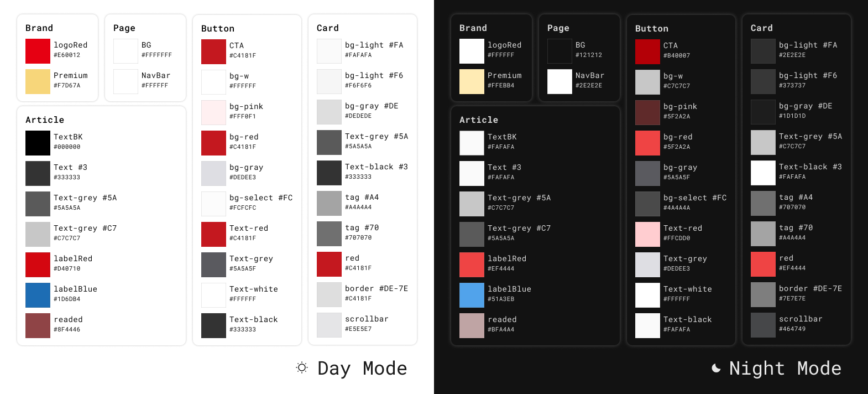868x394 pixels.
Task: Pick the night scrollbar #464749 swatch
Action: pyautogui.click(x=763, y=325)
